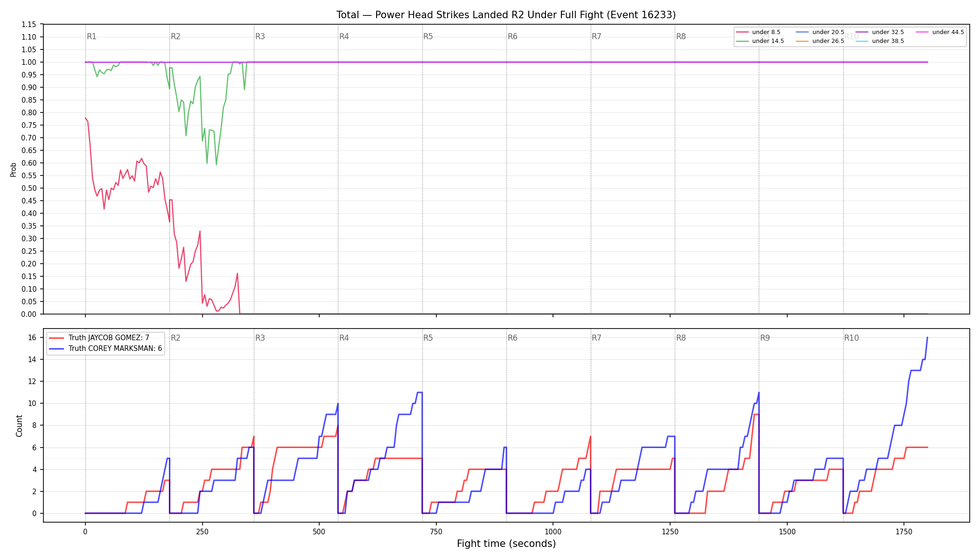This screenshot has height=560, width=980.
Task: Click the R5 round marker in the count chart
Action: 428,338
